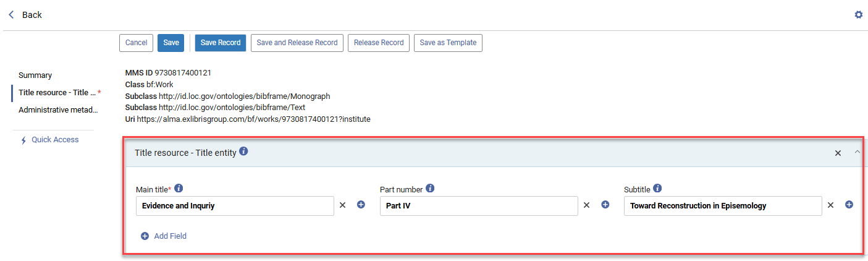Clear the Main title field with X
The image size is (868, 261).
pyautogui.click(x=342, y=205)
